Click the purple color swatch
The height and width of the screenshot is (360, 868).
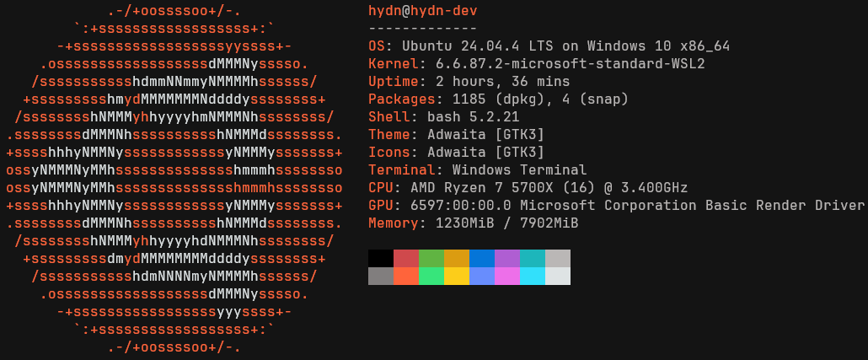tap(507, 258)
